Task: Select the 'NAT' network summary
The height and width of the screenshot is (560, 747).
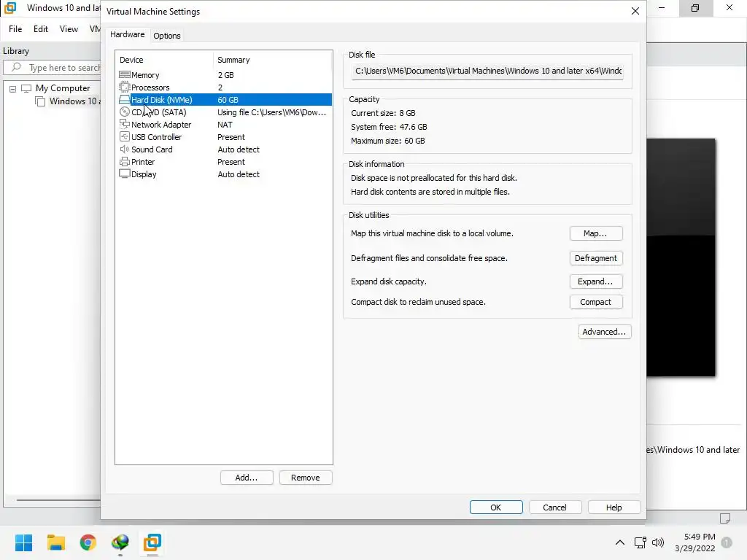Action: click(225, 124)
